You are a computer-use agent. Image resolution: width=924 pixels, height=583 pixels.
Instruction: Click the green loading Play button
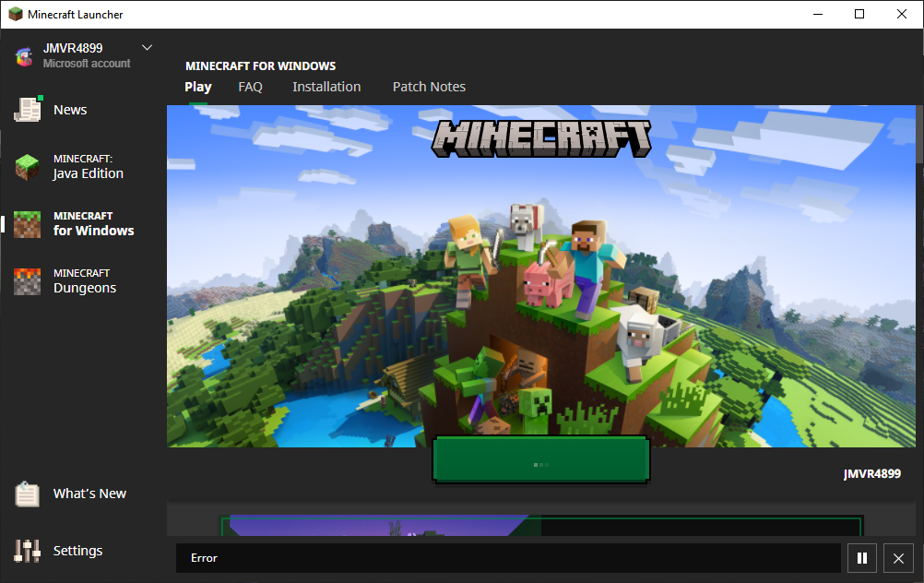point(541,459)
